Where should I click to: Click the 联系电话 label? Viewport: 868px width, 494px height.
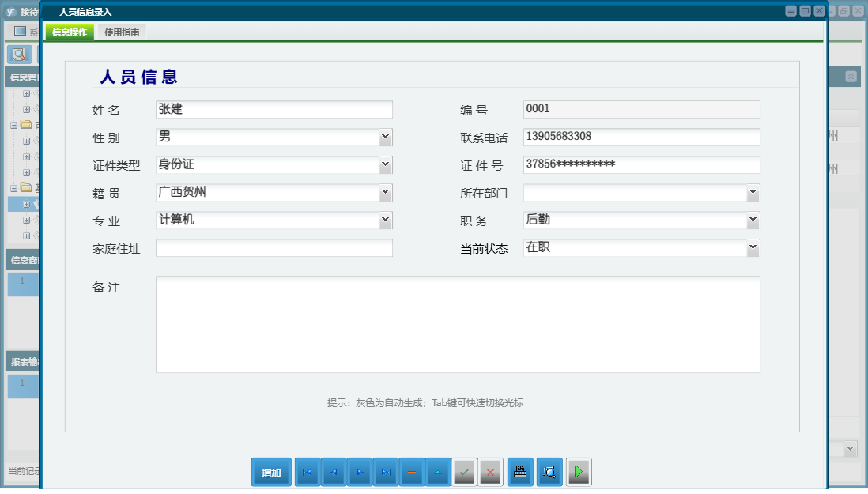pos(484,138)
